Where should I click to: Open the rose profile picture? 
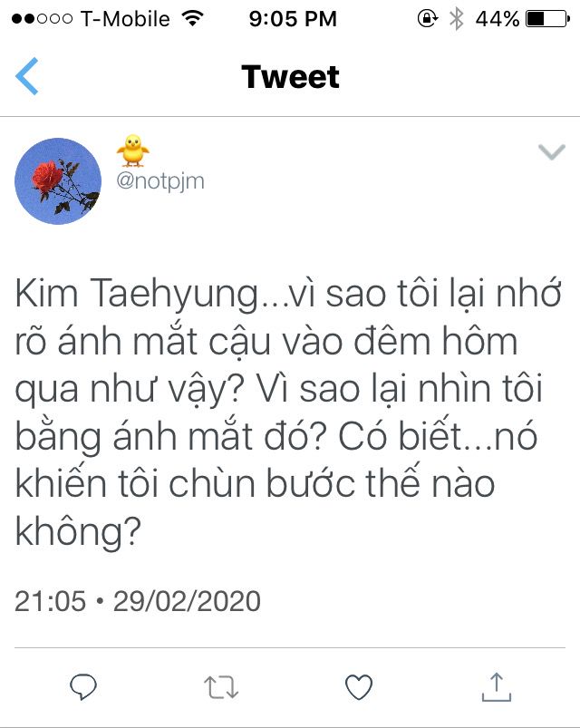click(58, 181)
